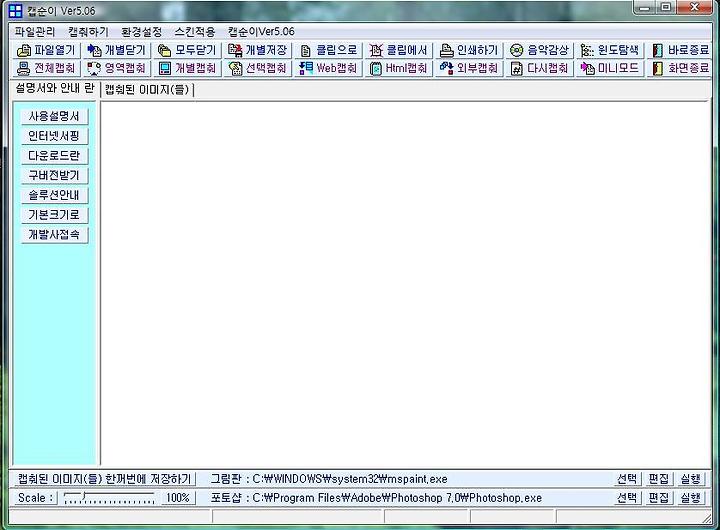Click the 캡순이 app icon in title bar

(15, 10)
